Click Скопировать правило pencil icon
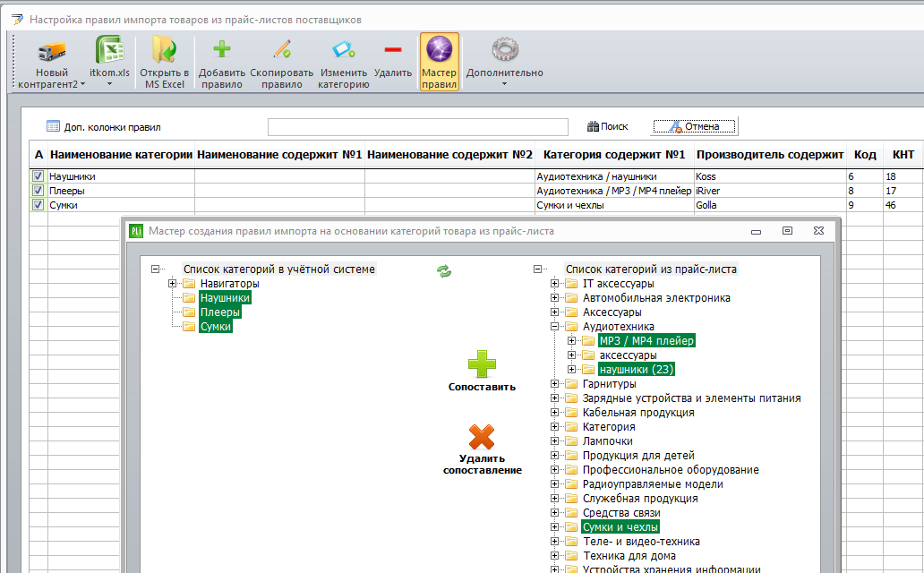924x573 pixels. point(282,49)
